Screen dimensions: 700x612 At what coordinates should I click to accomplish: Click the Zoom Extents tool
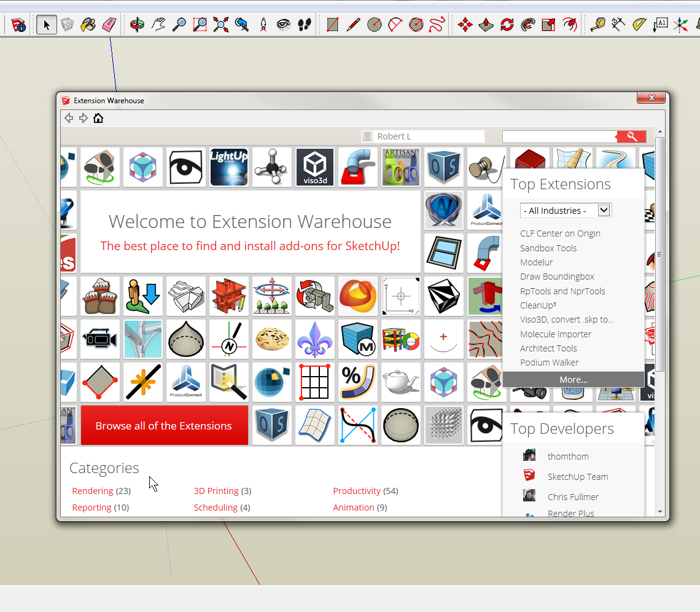pyautogui.click(x=220, y=25)
